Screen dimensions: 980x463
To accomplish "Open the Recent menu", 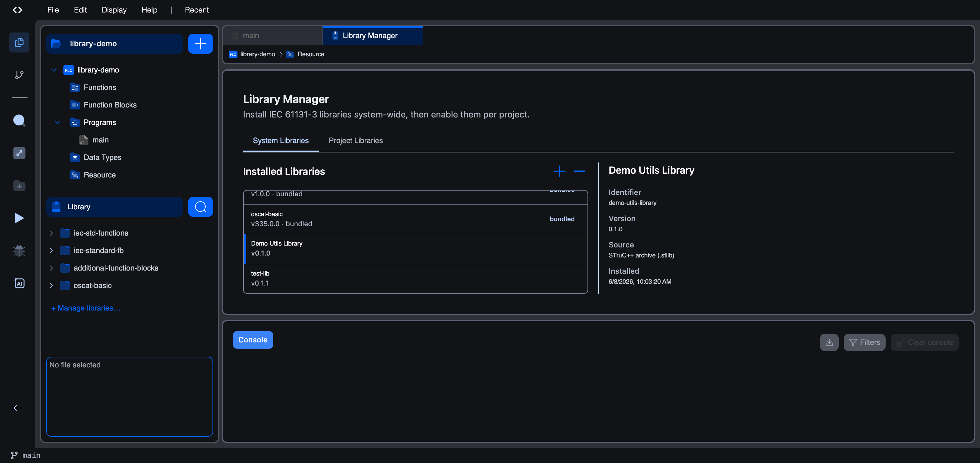I will [x=197, y=10].
